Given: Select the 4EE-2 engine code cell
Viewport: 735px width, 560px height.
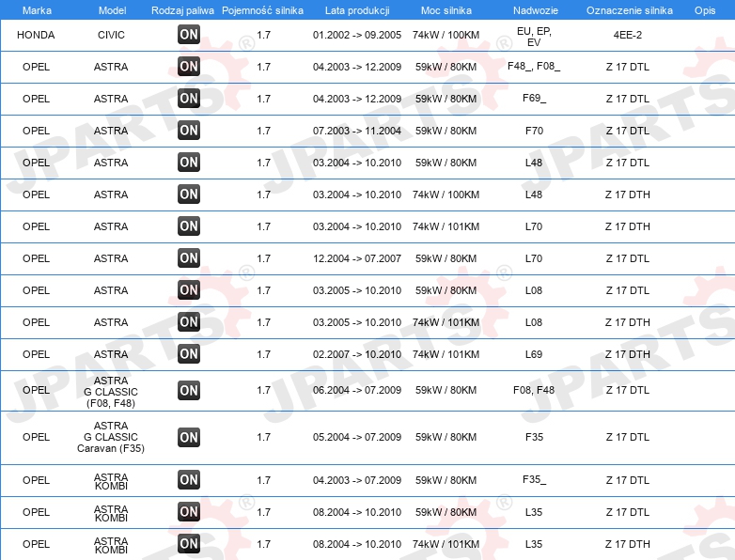Looking at the screenshot, I should (x=628, y=35).
